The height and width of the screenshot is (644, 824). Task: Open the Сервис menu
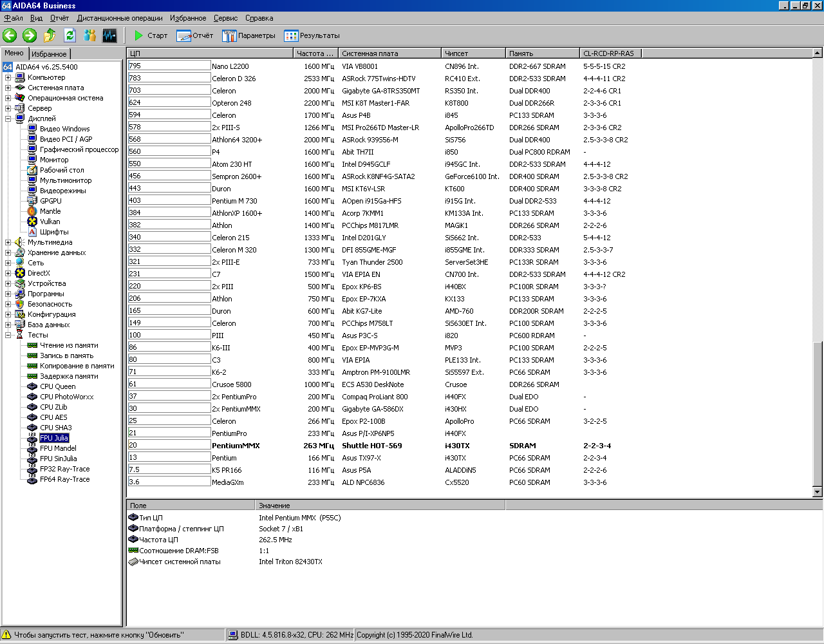226,18
